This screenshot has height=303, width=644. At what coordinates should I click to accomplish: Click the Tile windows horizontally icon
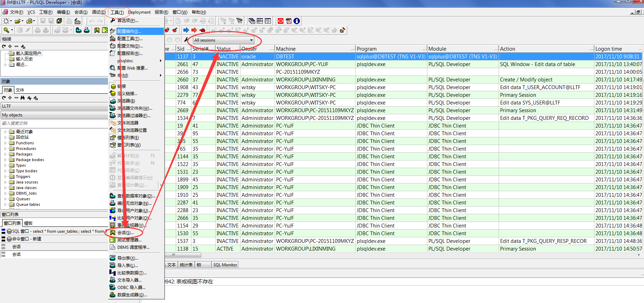click(260, 21)
